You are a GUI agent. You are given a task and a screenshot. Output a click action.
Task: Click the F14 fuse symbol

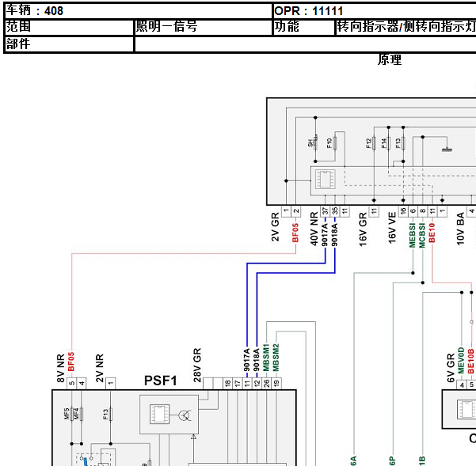(389, 142)
